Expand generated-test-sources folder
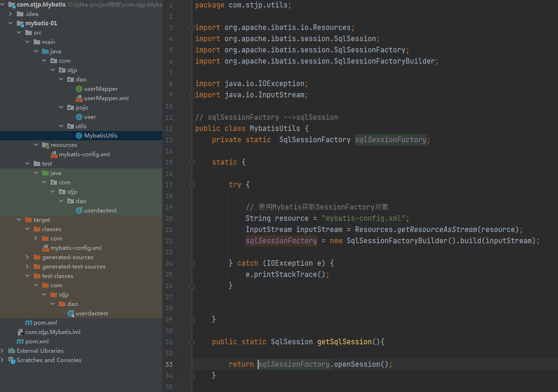The image size is (558, 392). coord(28,267)
